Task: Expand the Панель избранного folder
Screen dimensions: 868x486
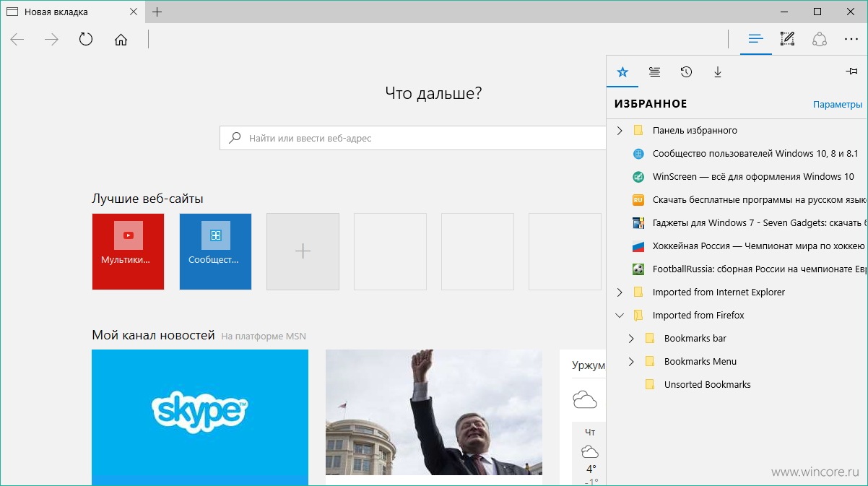Action: [620, 131]
